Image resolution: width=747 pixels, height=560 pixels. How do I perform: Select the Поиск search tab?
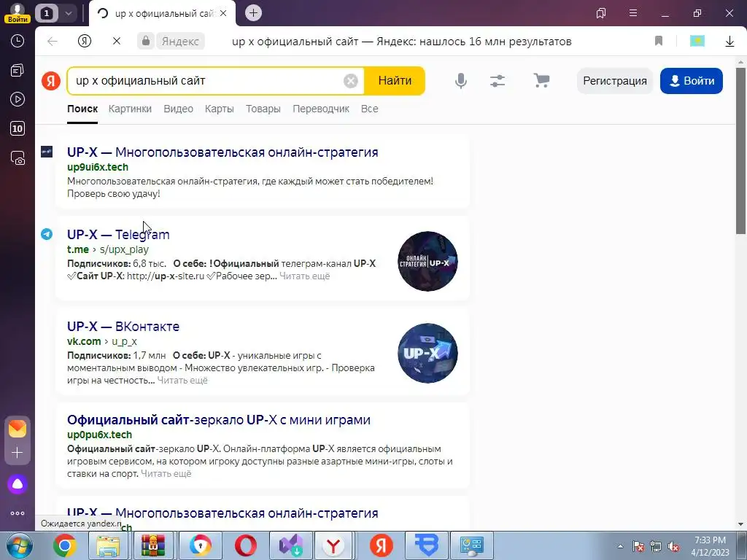click(x=82, y=109)
